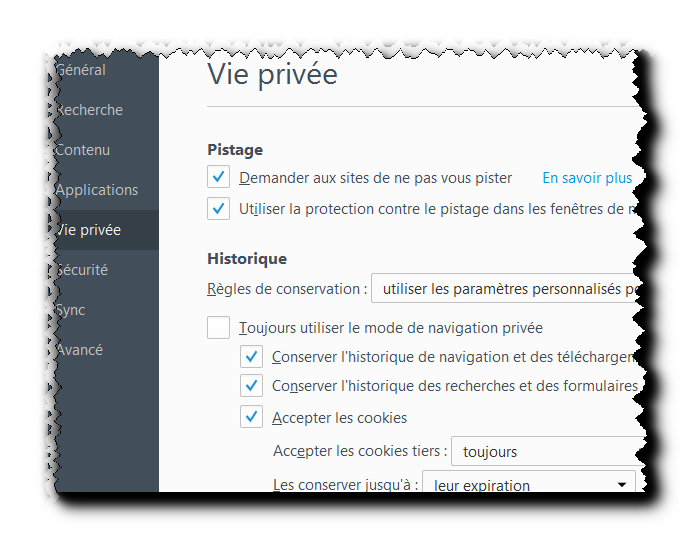Toggle the tracking protection checkbox
The width and height of the screenshot is (699, 543).
(x=219, y=209)
